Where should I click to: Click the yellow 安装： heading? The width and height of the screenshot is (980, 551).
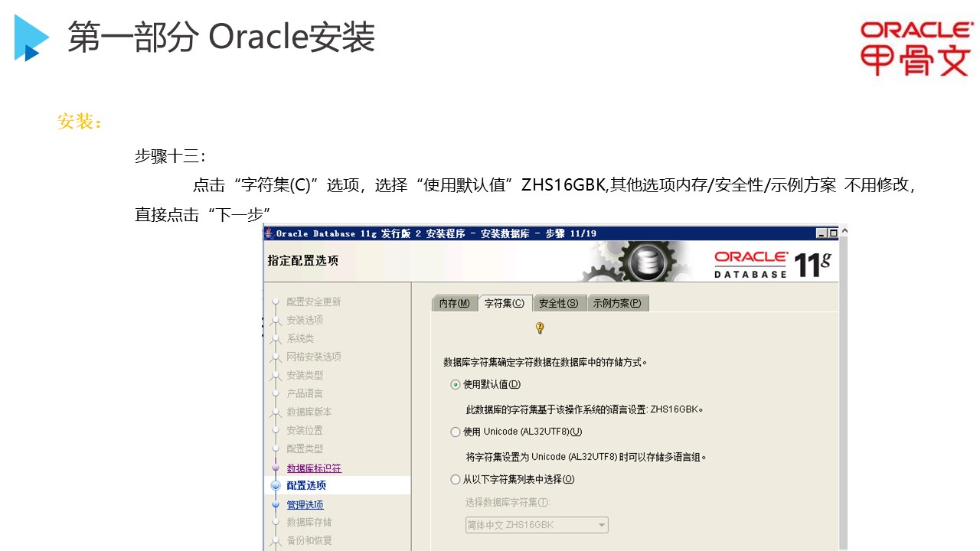(x=80, y=122)
